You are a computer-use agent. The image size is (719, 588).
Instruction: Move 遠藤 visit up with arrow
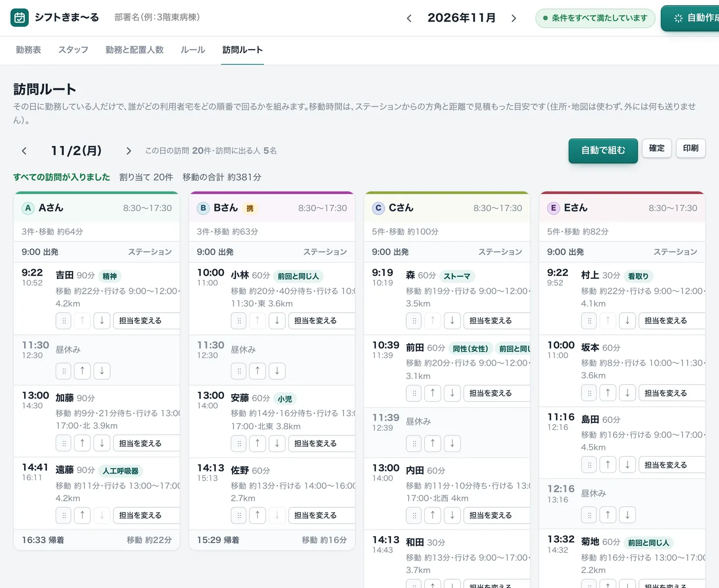[x=82, y=515]
